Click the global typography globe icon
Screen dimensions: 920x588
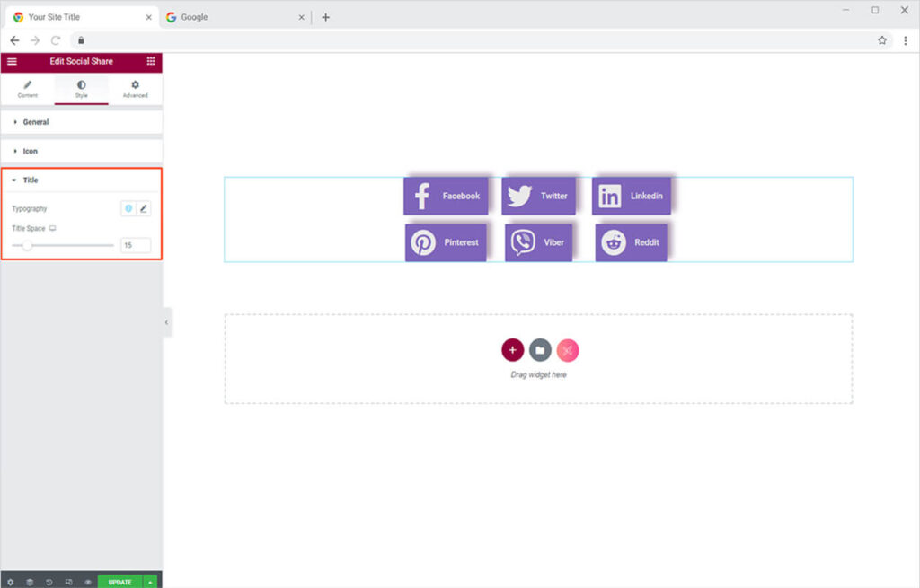(x=128, y=208)
